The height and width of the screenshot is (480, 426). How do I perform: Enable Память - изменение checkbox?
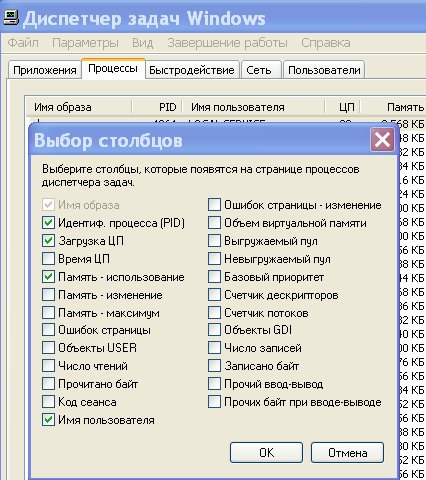point(48,295)
